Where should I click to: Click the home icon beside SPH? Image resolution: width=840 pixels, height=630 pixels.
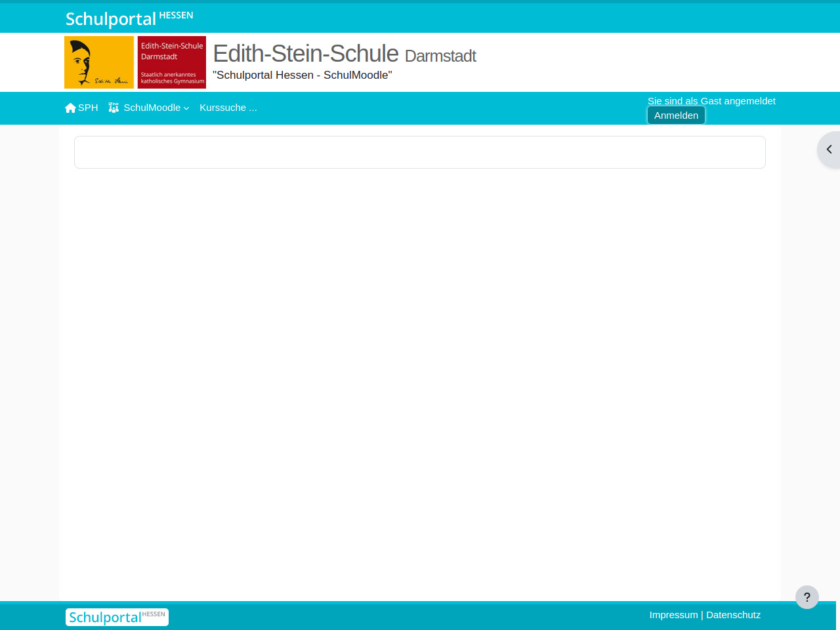coord(70,108)
